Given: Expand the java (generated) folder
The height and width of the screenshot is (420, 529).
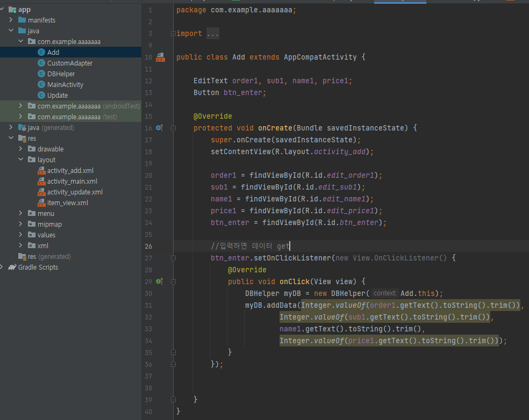Looking at the screenshot, I should (x=11, y=127).
